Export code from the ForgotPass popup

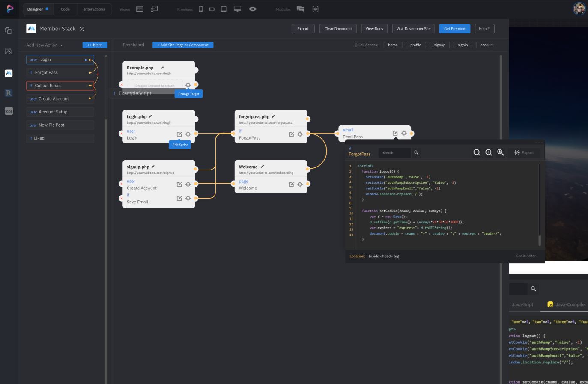[524, 152]
